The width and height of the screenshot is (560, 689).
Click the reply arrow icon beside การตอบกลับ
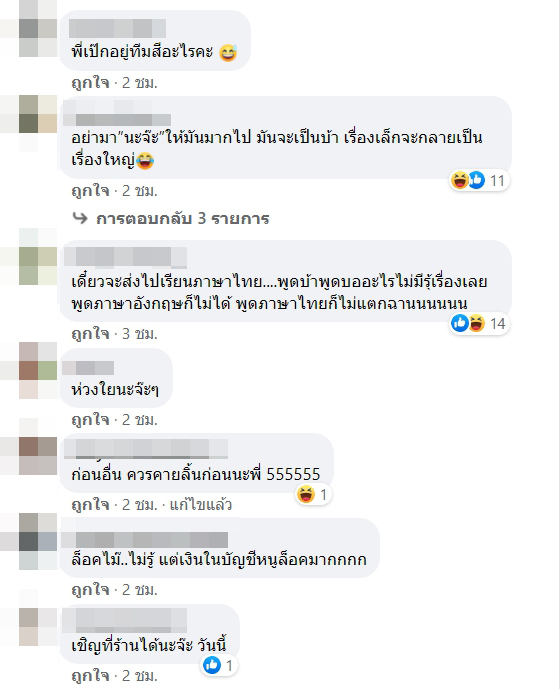(80, 218)
